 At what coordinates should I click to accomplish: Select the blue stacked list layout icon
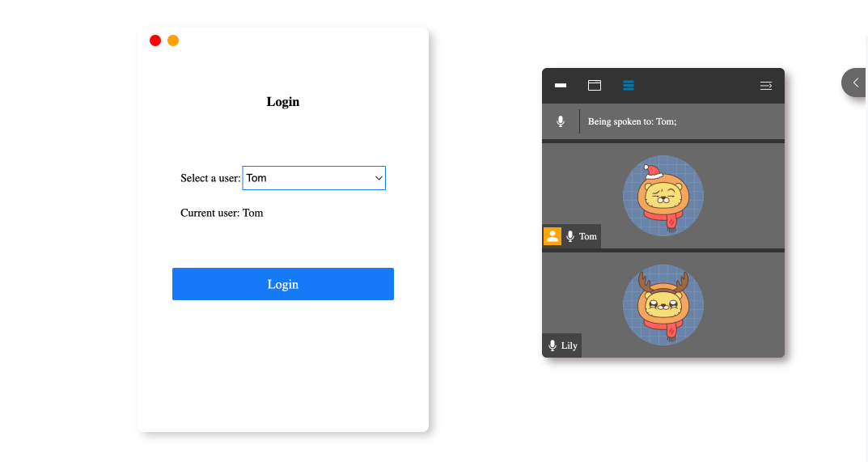pyautogui.click(x=629, y=85)
